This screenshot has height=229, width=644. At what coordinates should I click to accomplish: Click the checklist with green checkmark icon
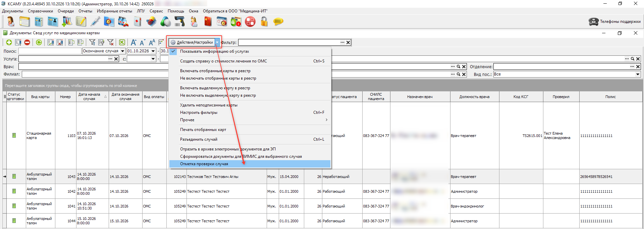coord(51,42)
